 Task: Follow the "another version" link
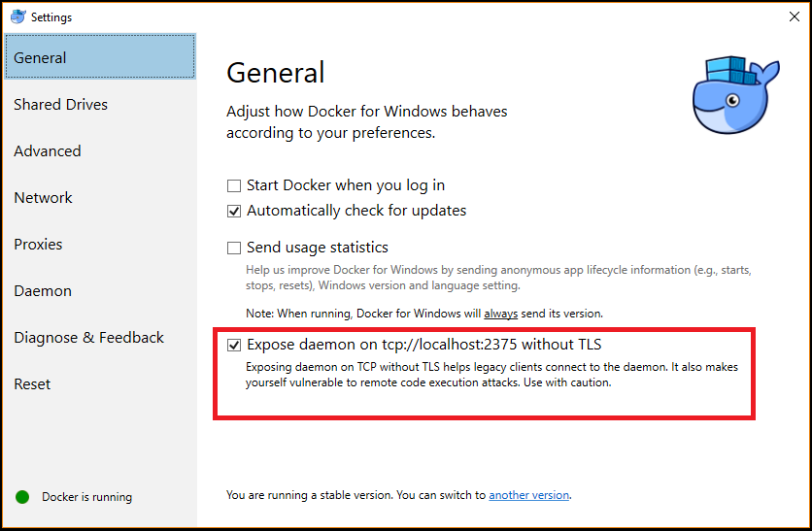coord(529,495)
